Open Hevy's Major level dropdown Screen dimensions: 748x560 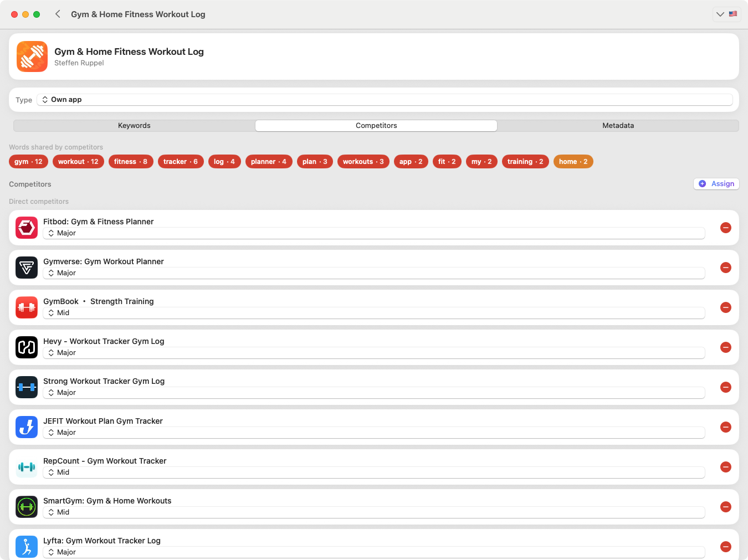pos(374,353)
